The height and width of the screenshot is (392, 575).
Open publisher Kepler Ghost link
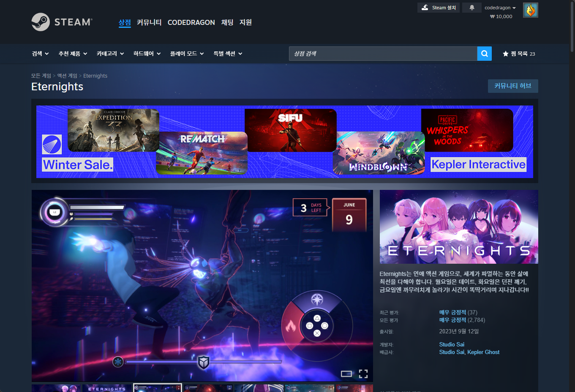coord(483,352)
